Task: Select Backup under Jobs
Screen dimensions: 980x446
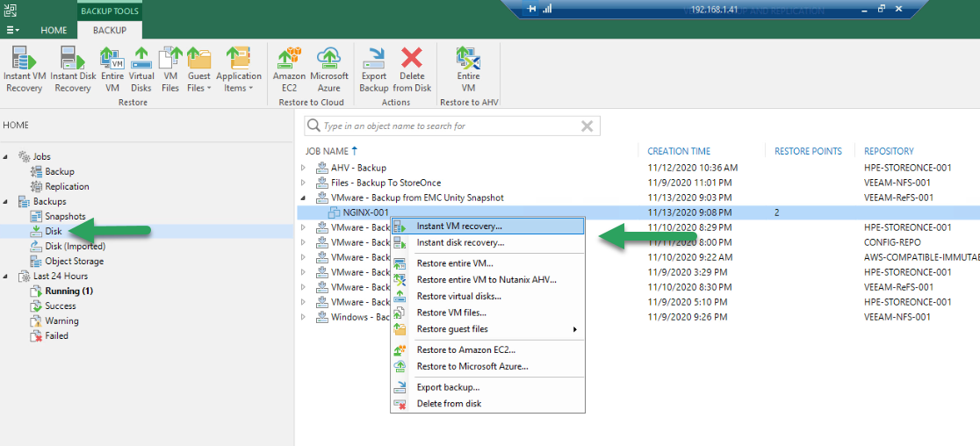Action: [60, 172]
